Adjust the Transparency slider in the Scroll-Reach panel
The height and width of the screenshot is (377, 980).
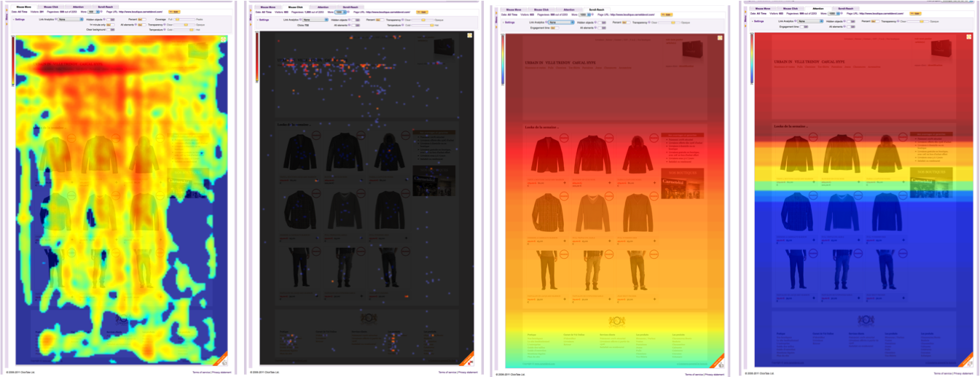click(x=669, y=23)
